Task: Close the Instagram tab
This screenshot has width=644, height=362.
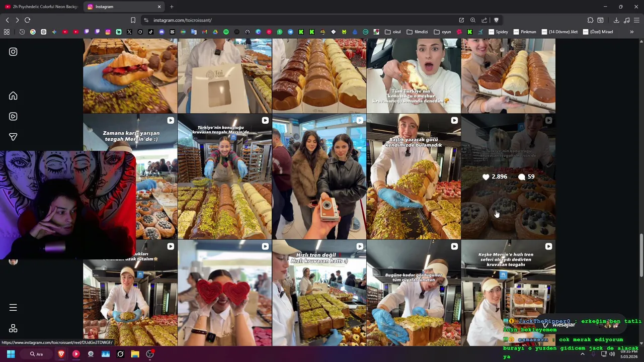Action: click(159, 7)
